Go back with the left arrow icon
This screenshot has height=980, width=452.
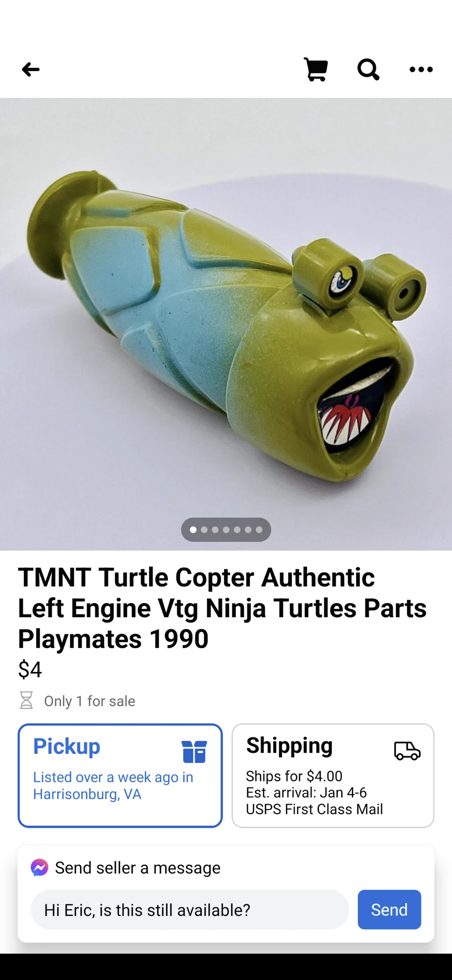31,69
